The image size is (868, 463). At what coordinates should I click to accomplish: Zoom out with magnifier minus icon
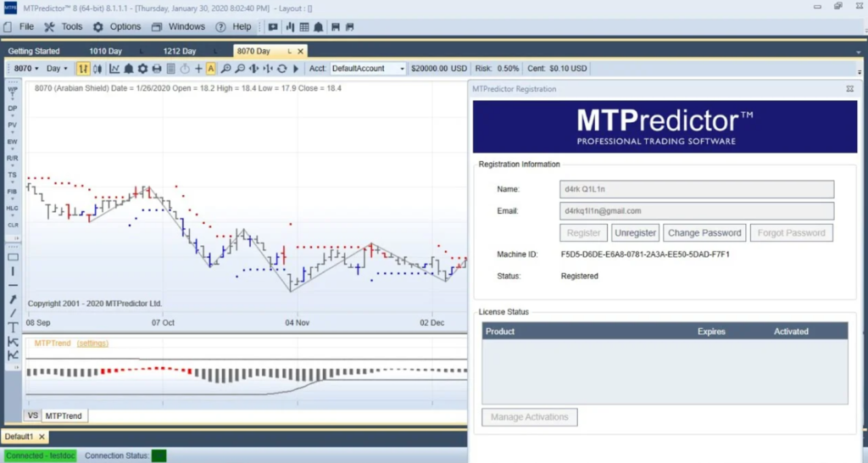(x=240, y=69)
